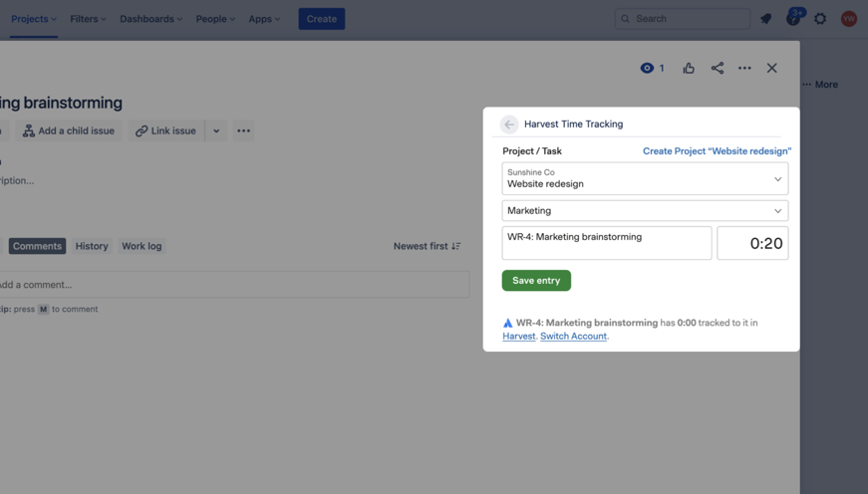Open the ellipsis menu next to Link issue
This screenshot has width=868, height=494.
(x=243, y=131)
